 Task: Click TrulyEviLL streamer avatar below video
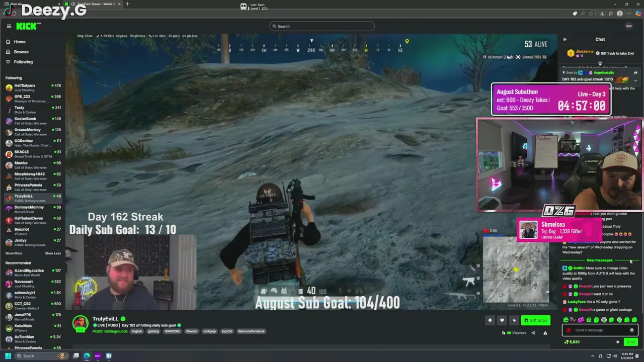80,324
